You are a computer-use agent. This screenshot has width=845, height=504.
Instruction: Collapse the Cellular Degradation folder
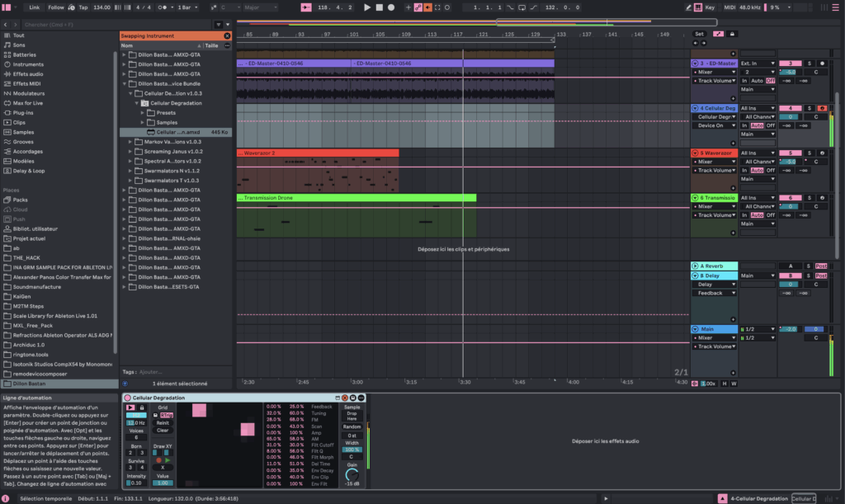(137, 103)
